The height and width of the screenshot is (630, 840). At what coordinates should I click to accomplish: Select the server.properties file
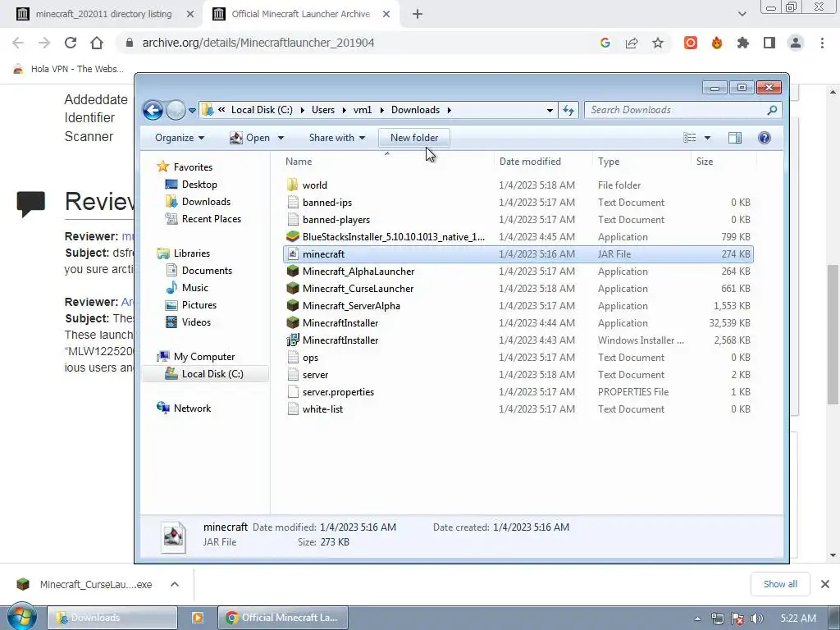tap(338, 392)
